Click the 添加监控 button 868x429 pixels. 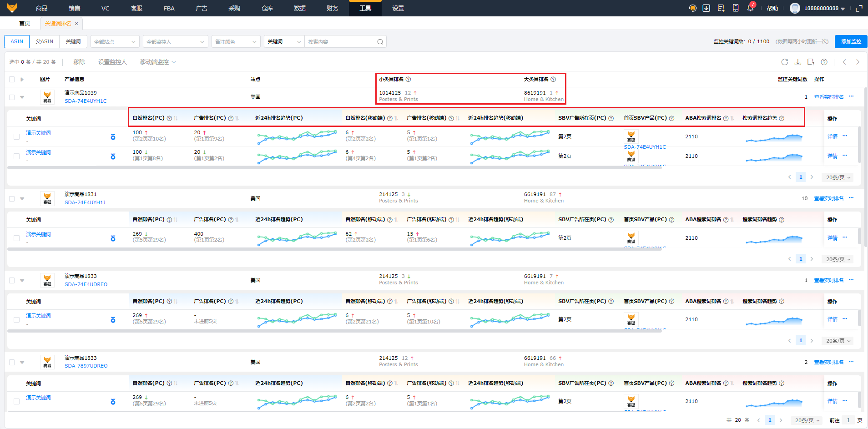851,41
